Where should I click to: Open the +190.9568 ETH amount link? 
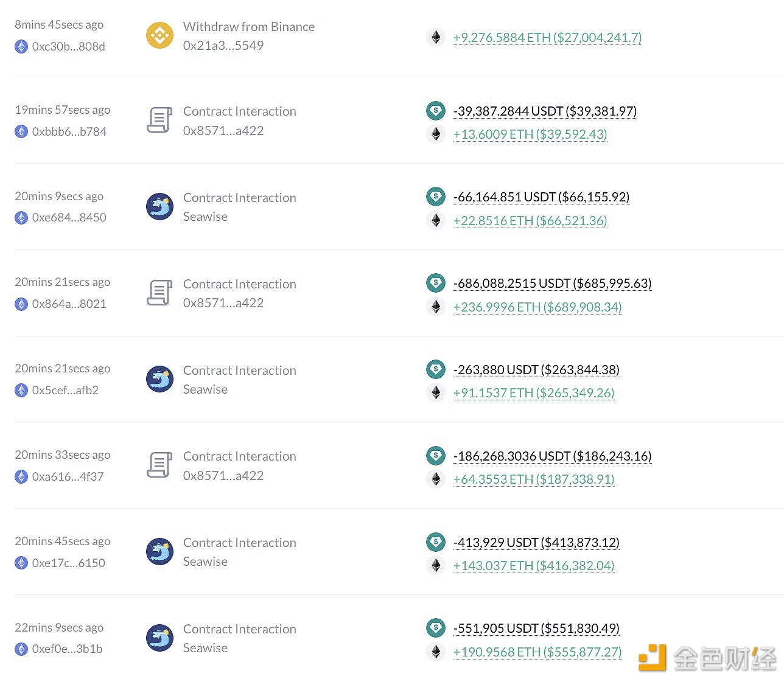(x=537, y=652)
